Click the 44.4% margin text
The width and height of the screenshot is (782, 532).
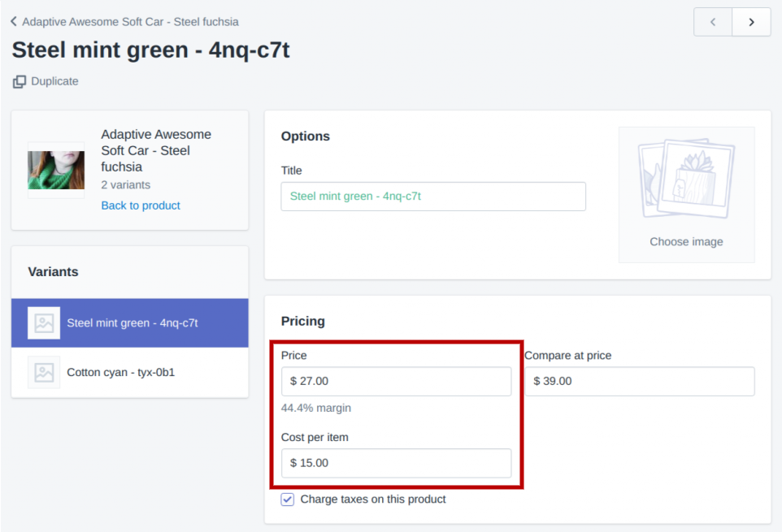pyautogui.click(x=315, y=408)
